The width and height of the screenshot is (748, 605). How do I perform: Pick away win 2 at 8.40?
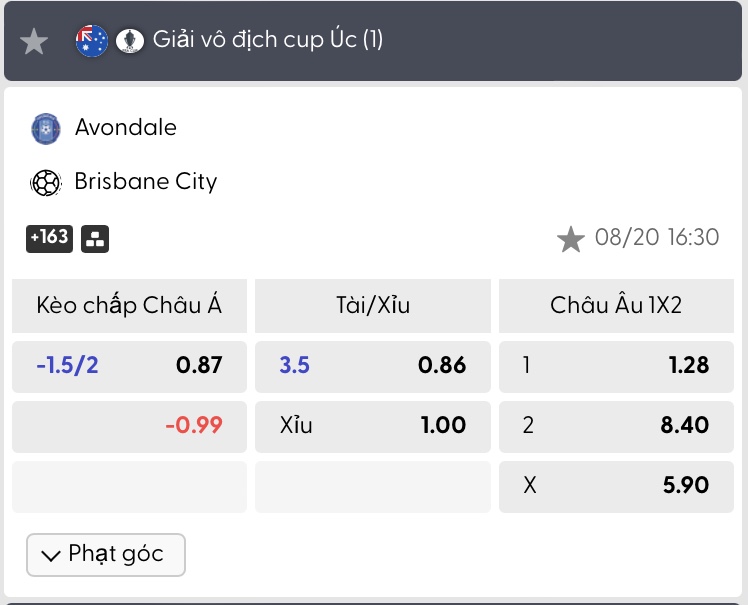(x=616, y=427)
